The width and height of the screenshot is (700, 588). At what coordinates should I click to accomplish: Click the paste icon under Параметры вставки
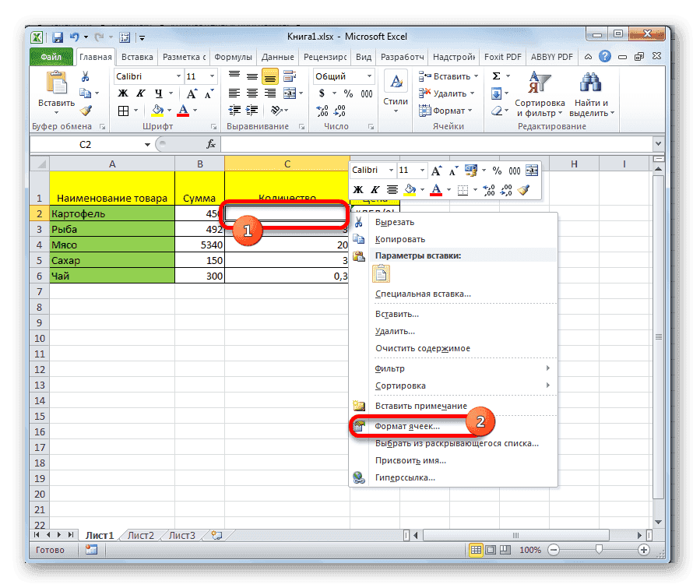tap(381, 273)
